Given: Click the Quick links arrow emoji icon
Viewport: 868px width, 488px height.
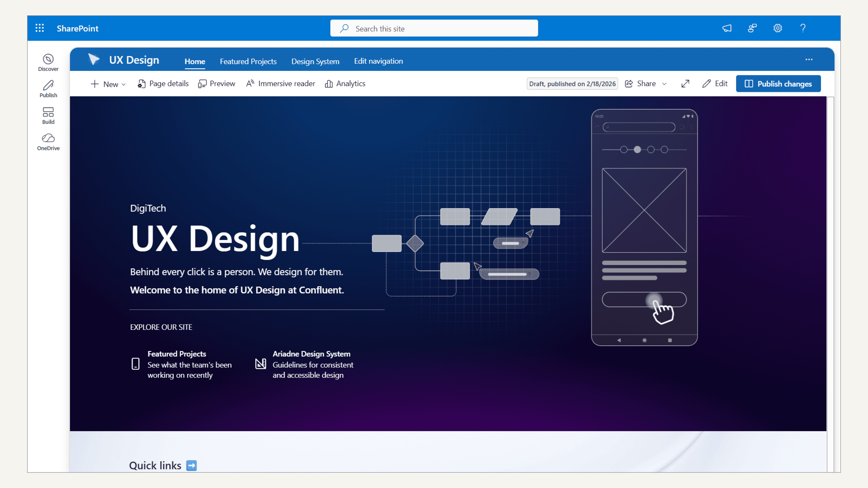Looking at the screenshot, I should [x=191, y=465].
